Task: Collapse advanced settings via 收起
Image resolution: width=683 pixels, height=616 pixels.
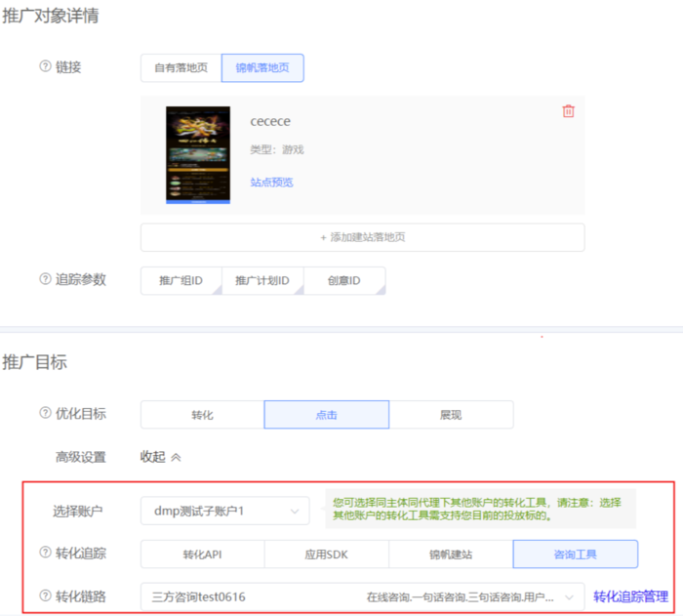Action: click(161, 456)
